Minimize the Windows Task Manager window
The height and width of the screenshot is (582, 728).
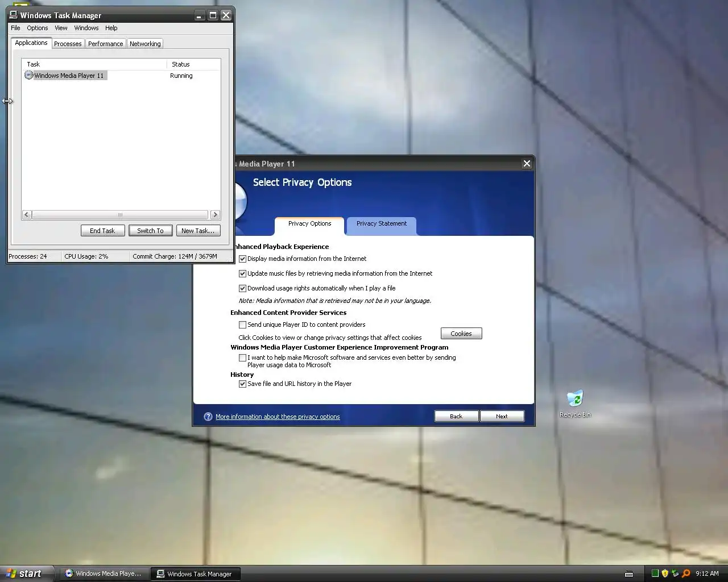[x=199, y=15]
